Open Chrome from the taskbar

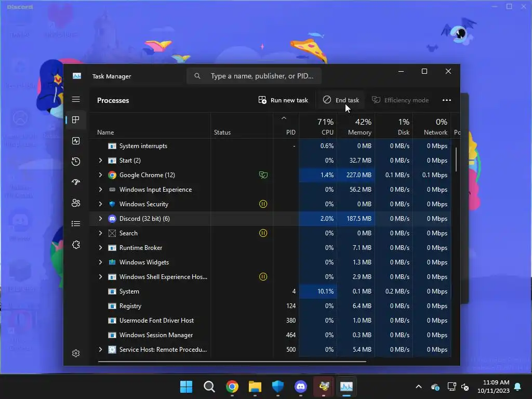232,387
